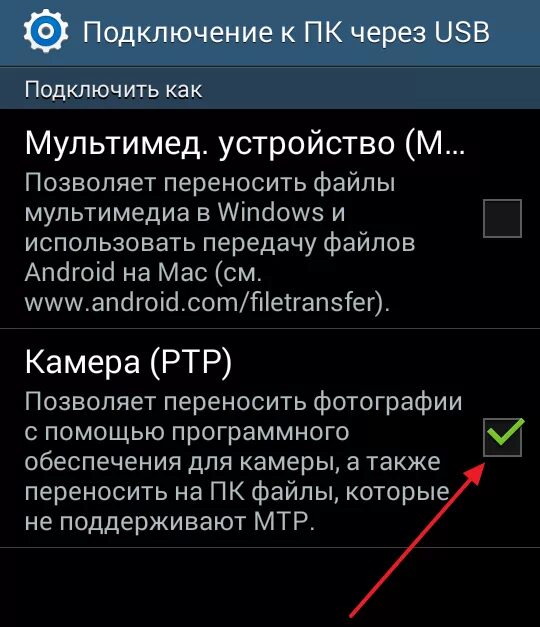Tap the green checkmark next to Камера
The width and height of the screenshot is (540, 627).
pos(505,432)
